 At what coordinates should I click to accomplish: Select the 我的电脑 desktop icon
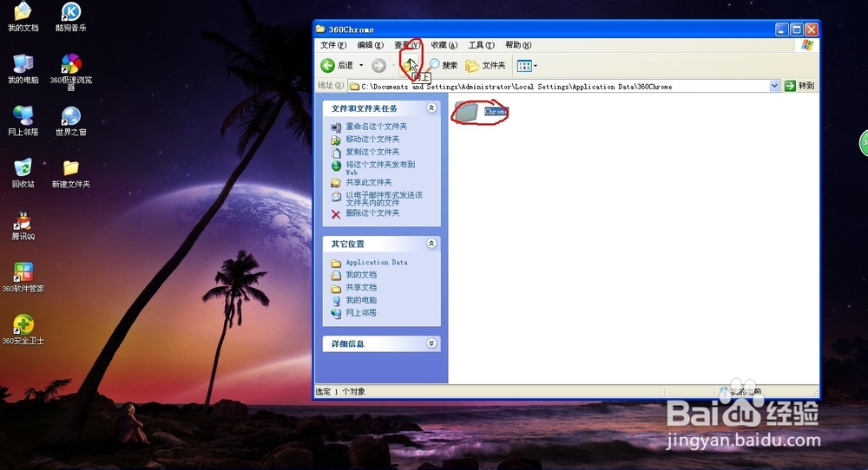tap(23, 69)
